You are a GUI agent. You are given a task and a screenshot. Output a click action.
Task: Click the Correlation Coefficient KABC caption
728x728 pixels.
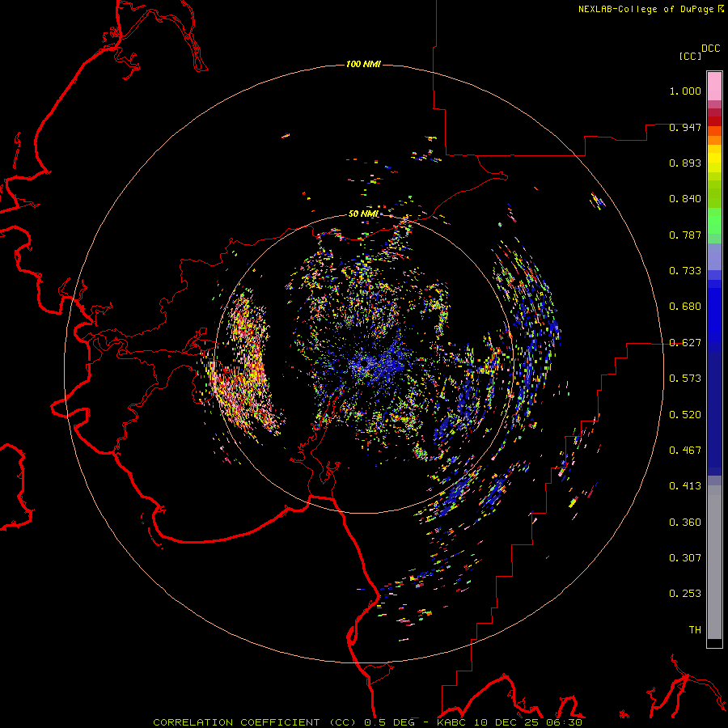pyautogui.click(x=367, y=722)
